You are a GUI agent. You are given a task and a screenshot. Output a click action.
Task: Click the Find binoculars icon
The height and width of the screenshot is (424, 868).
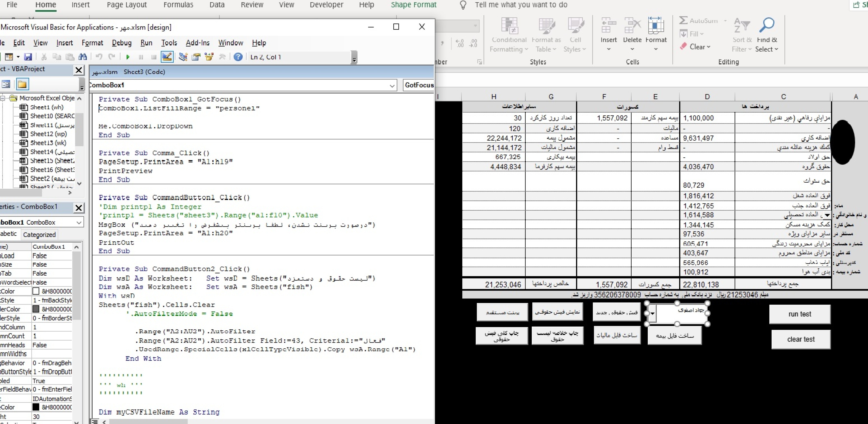83,57
